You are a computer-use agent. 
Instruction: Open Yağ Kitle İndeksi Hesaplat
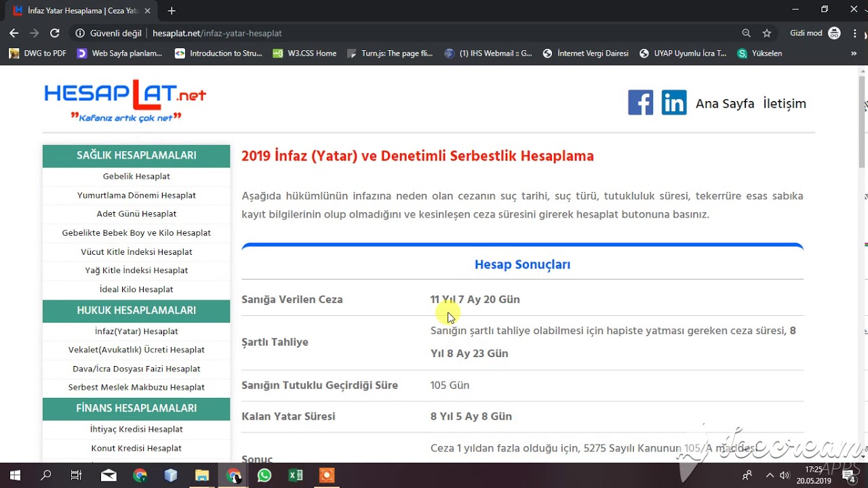(x=136, y=270)
